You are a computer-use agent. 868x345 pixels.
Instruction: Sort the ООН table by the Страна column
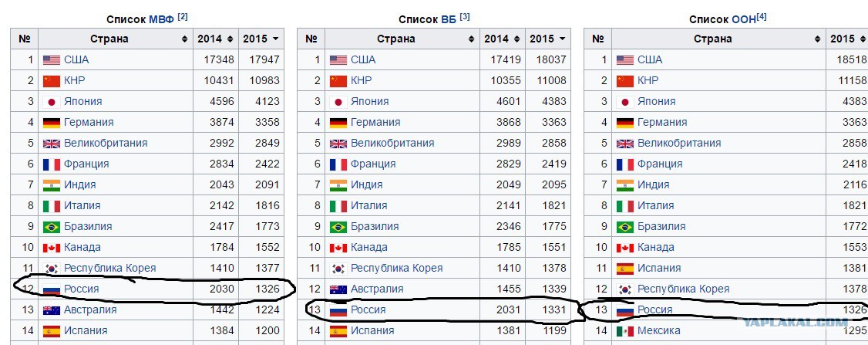tap(816, 39)
